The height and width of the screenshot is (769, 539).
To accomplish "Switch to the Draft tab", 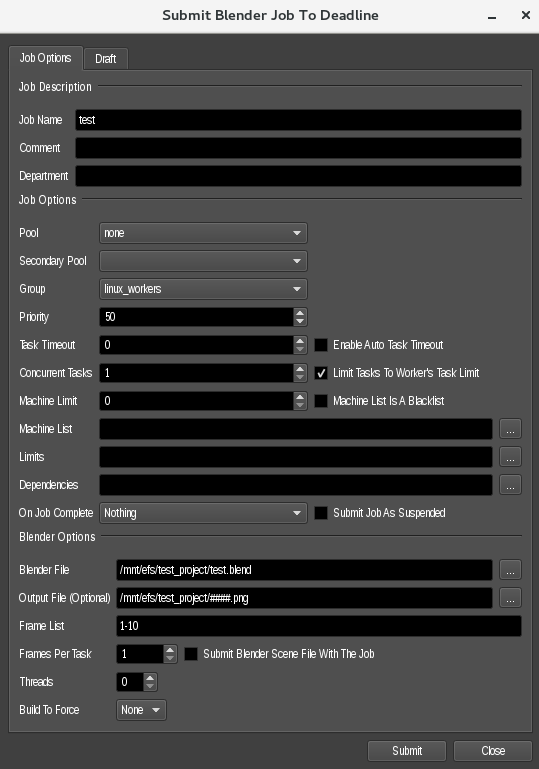I will pyautogui.click(x=105, y=58).
